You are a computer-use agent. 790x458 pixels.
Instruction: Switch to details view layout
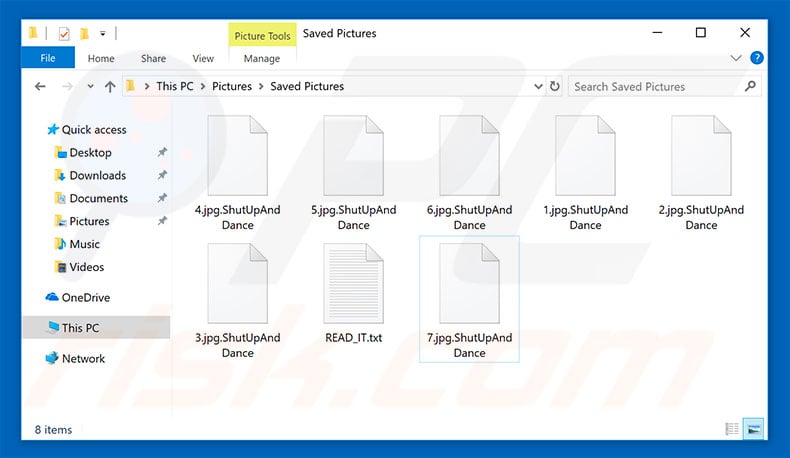pyautogui.click(x=733, y=429)
